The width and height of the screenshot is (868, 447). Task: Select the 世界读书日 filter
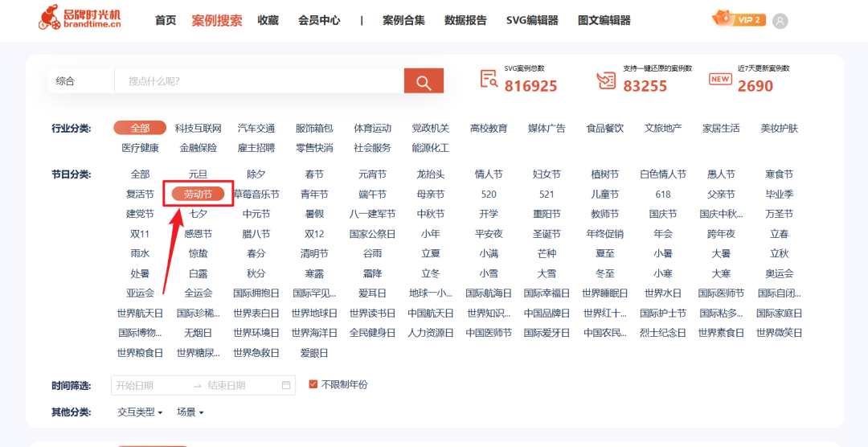tap(373, 313)
